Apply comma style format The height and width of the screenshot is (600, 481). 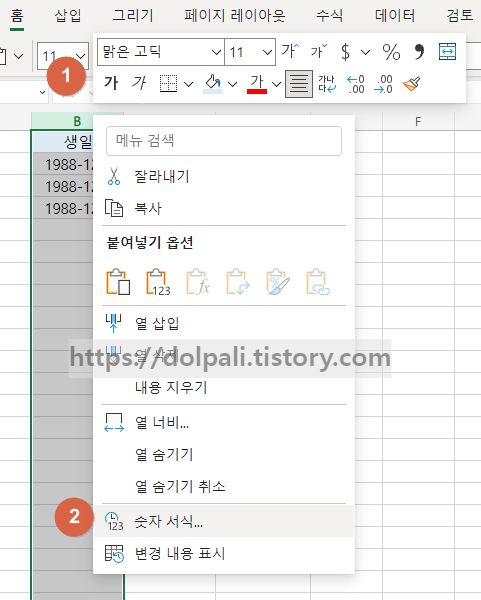coord(419,52)
